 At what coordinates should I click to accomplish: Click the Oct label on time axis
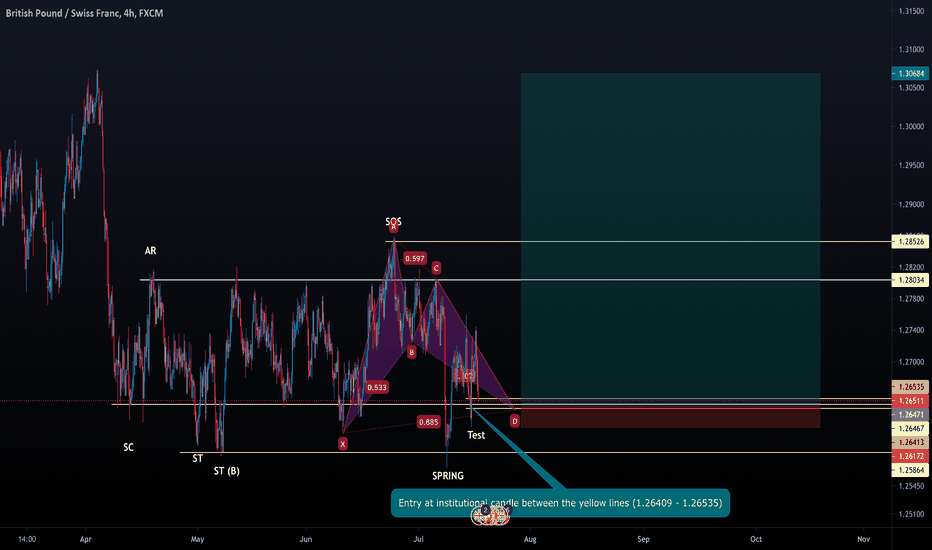coord(756,539)
